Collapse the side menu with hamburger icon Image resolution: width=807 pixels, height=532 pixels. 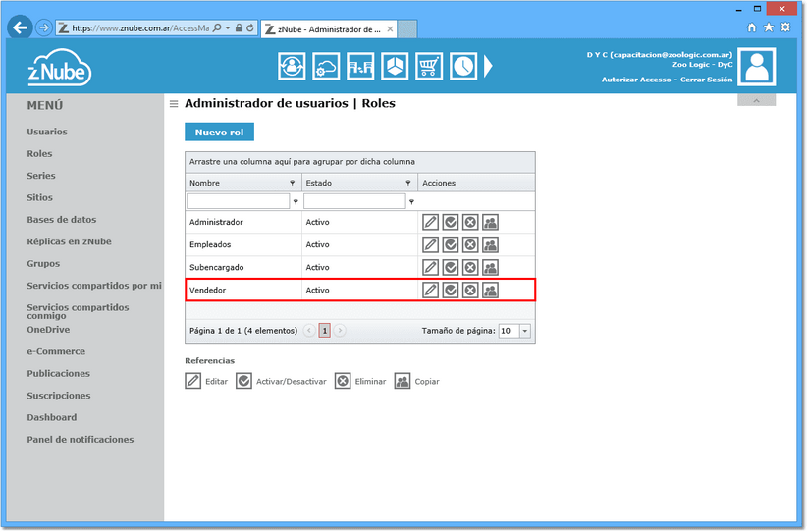pos(174,104)
